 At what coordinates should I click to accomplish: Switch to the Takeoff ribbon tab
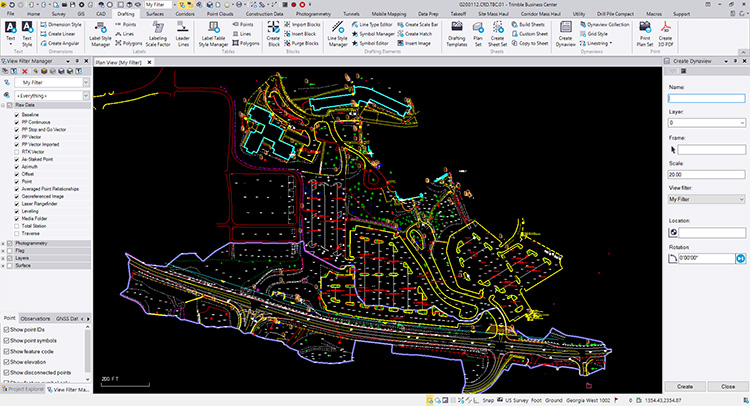tap(458, 14)
